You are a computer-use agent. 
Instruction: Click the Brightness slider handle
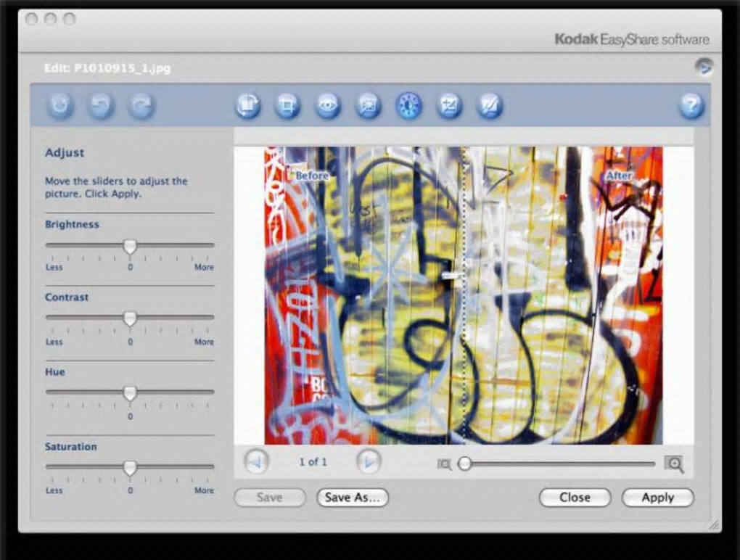point(130,247)
